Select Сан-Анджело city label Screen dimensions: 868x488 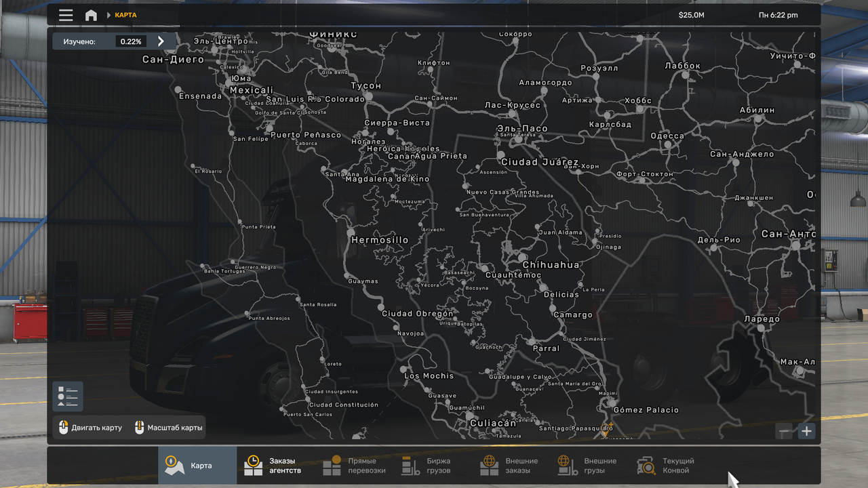click(x=742, y=154)
